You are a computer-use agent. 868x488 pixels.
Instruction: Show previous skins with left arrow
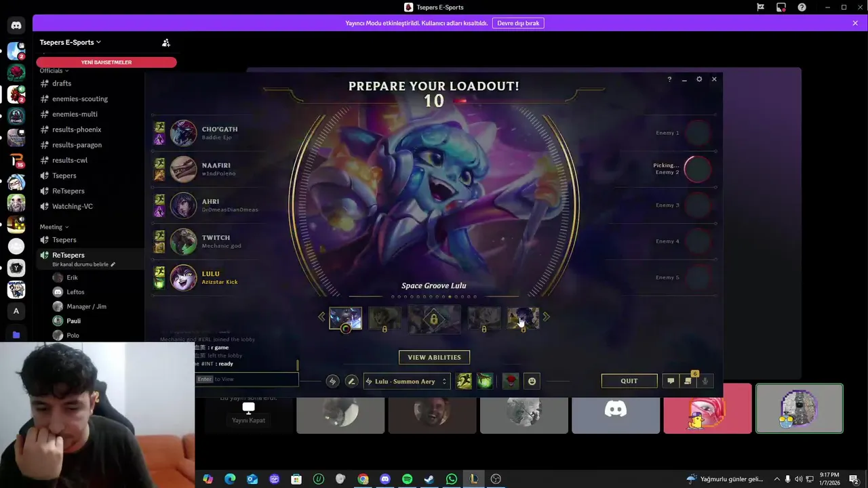(321, 317)
